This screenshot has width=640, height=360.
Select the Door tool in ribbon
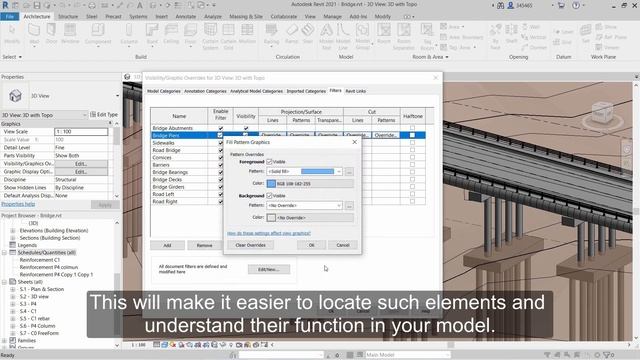[x=51, y=33]
